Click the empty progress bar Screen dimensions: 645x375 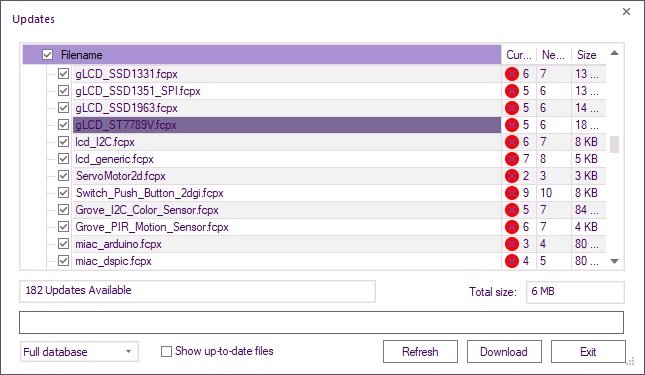point(321,322)
